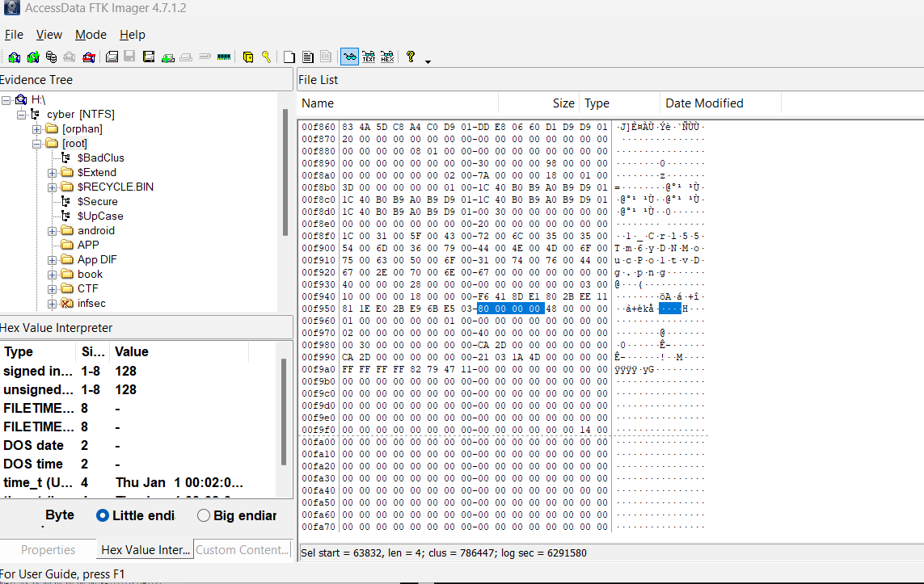Switch viewer to HEX mode icon
924x584 pixels.
tap(387, 57)
